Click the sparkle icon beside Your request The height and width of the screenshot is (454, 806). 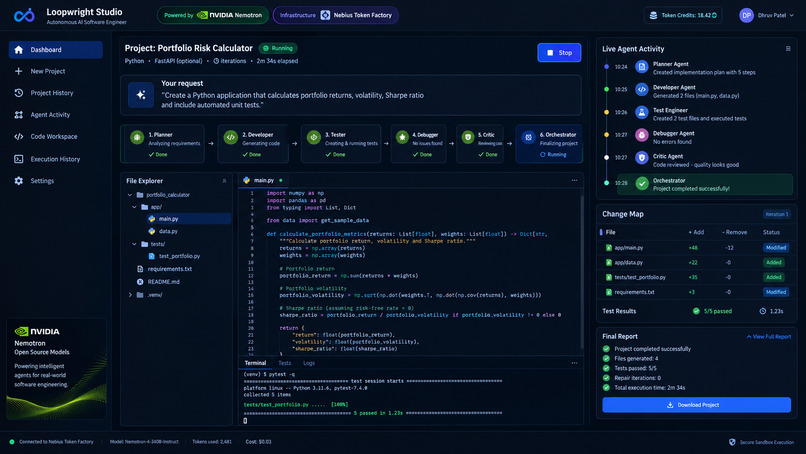pyautogui.click(x=141, y=95)
